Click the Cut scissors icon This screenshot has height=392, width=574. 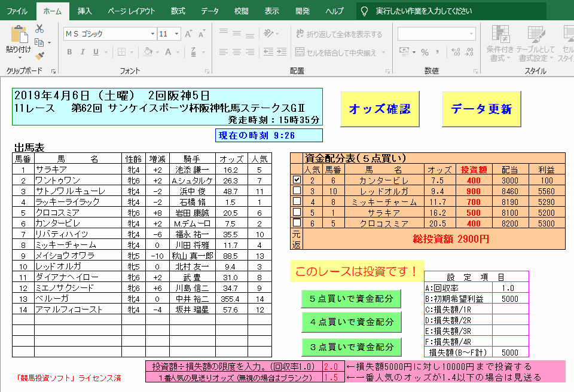tap(39, 29)
